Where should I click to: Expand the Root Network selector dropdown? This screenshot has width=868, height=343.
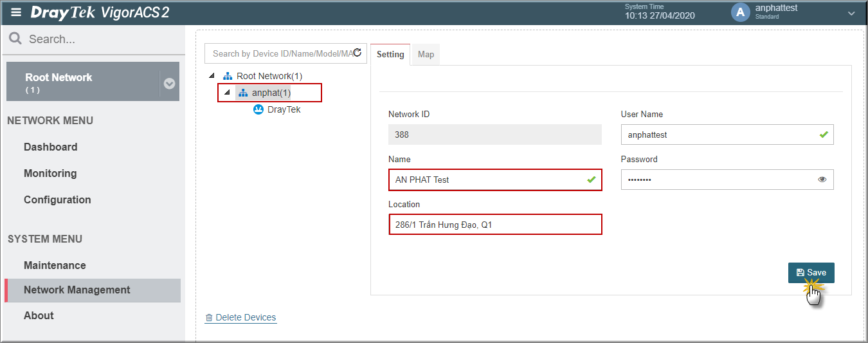click(x=170, y=84)
